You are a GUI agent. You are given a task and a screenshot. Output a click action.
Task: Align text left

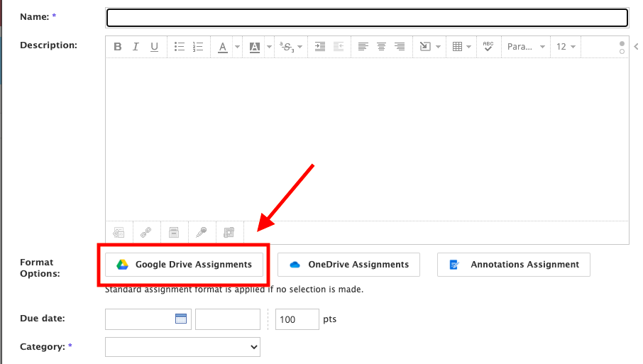pyautogui.click(x=363, y=47)
